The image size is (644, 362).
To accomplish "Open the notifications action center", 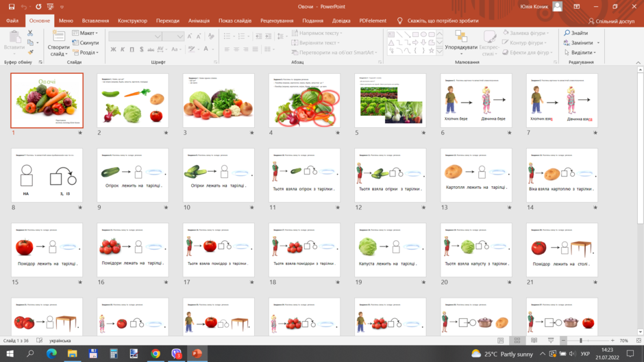I will (x=630, y=353).
